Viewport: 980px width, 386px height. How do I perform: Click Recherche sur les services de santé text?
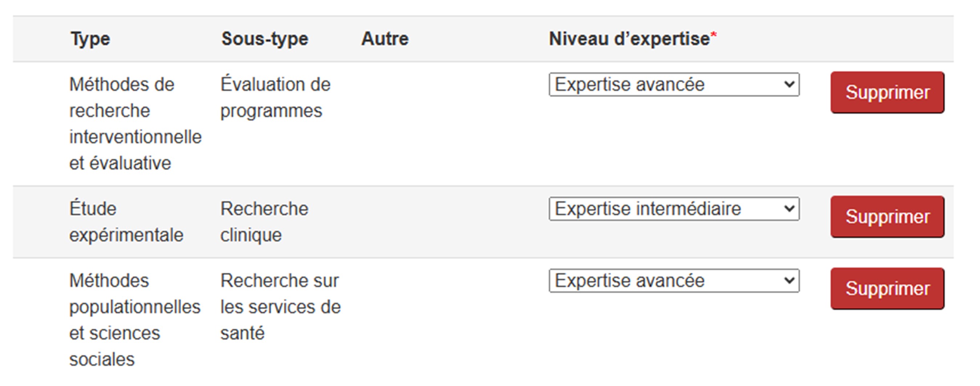click(280, 307)
